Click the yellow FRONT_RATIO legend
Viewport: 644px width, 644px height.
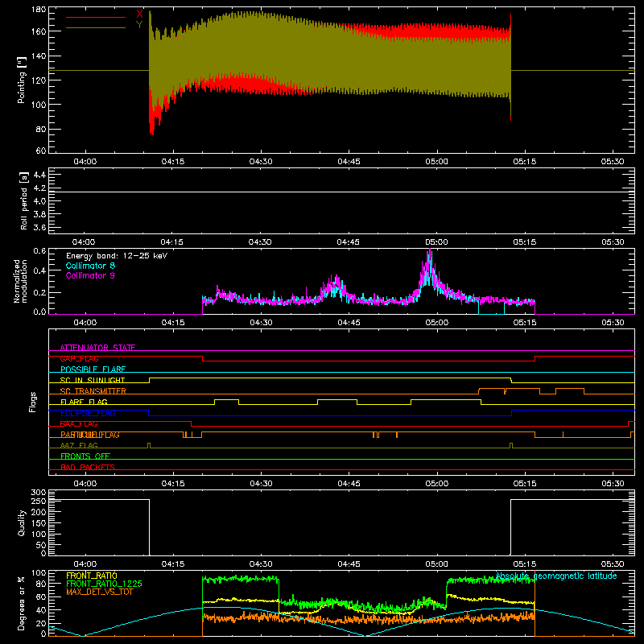(92, 576)
